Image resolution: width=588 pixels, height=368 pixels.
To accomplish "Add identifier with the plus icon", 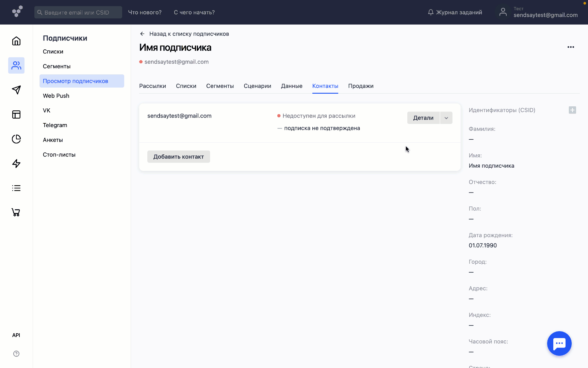I will point(572,110).
